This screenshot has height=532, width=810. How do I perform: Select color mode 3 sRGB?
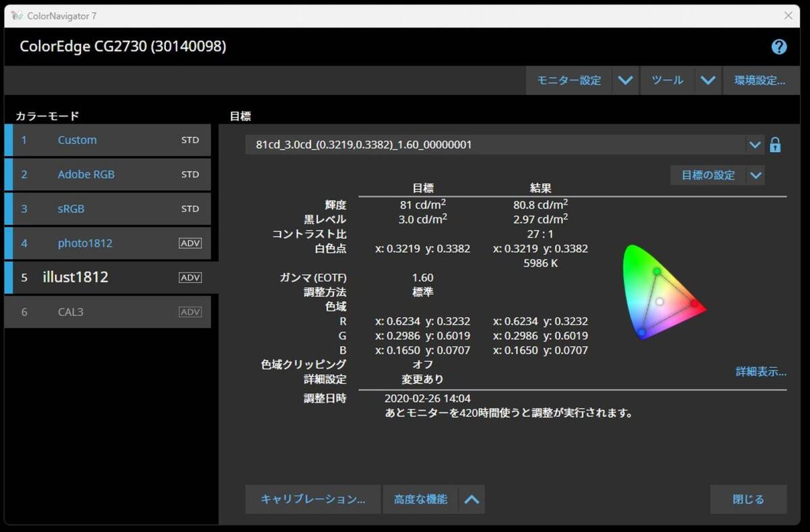pyautogui.click(x=107, y=209)
